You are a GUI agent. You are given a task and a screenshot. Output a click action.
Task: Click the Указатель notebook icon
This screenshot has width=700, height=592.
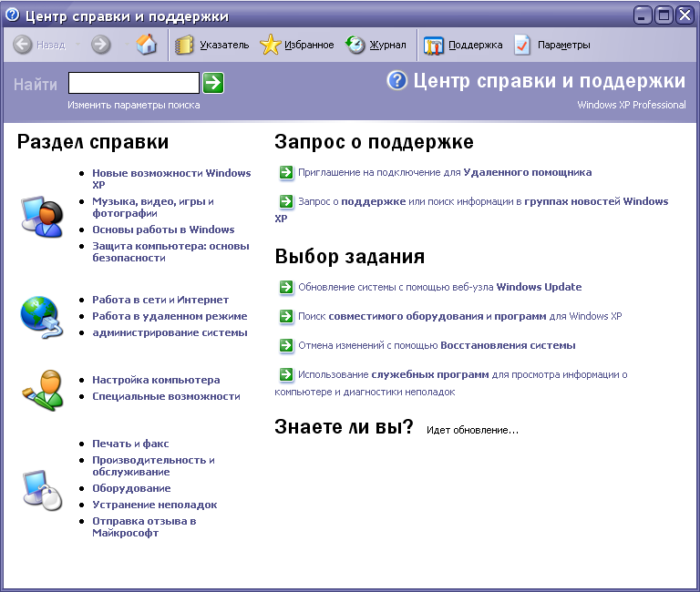[x=183, y=45]
